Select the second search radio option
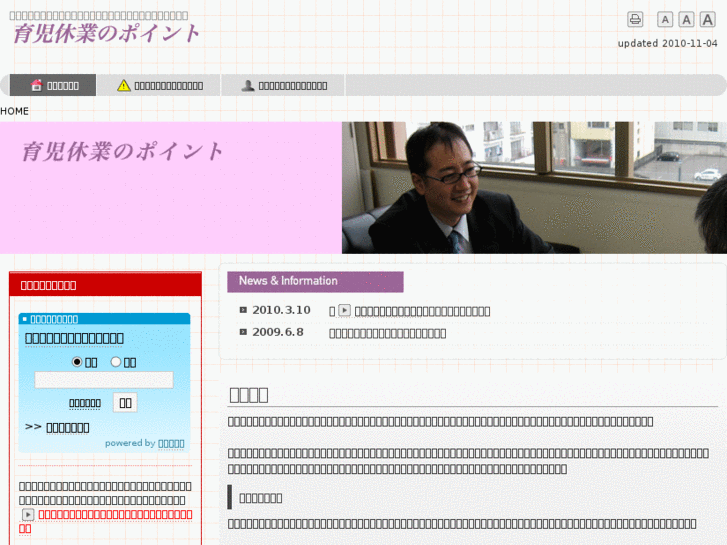Image resolution: width=727 pixels, height=545 pixels. (x=115, y=362)
